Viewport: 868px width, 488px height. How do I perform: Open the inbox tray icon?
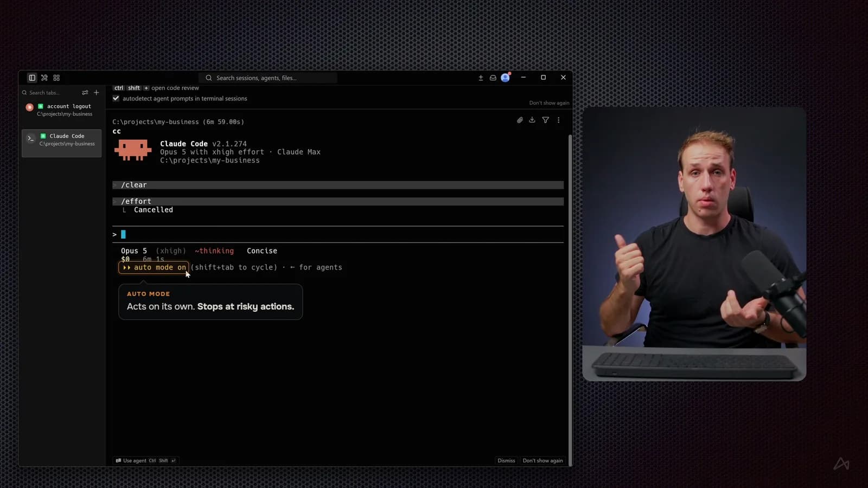click(493, 78)
